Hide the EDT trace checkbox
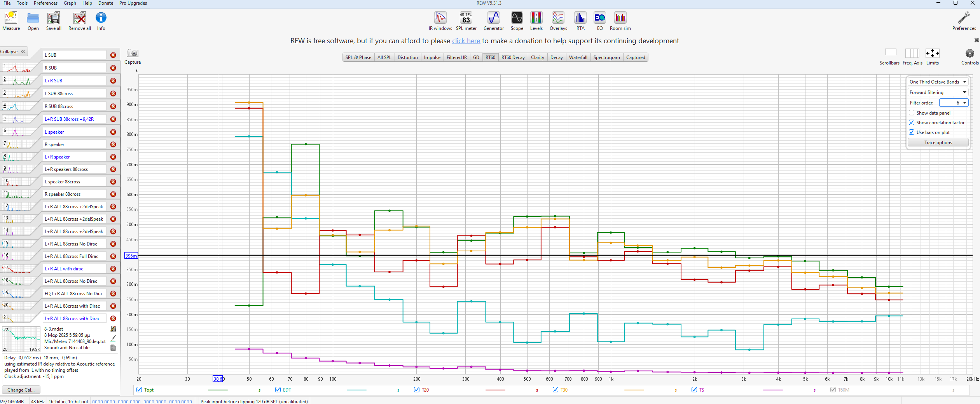 pyautogui.click(x=278, y=390)
